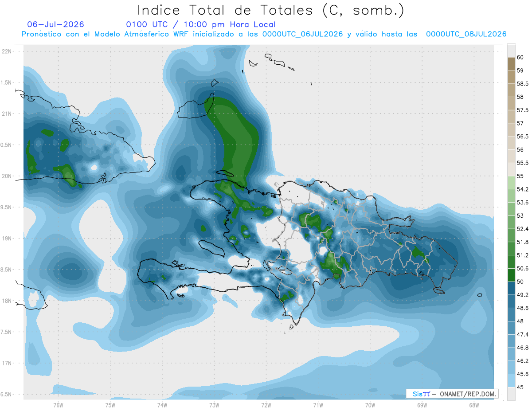Click the "0000UTC_06JUL2026" initialization time
This screenshot has height=411, width=532.
click(x=303, y=34)
